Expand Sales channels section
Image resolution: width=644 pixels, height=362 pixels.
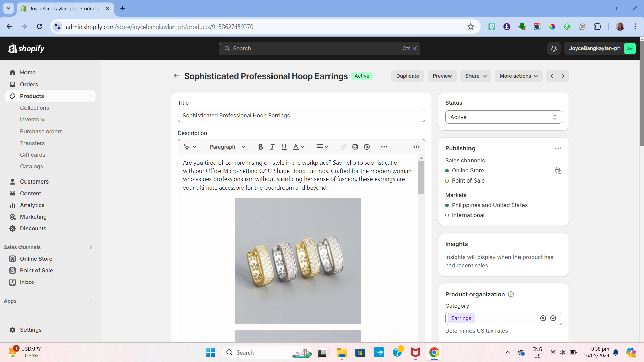pos(91,247)
